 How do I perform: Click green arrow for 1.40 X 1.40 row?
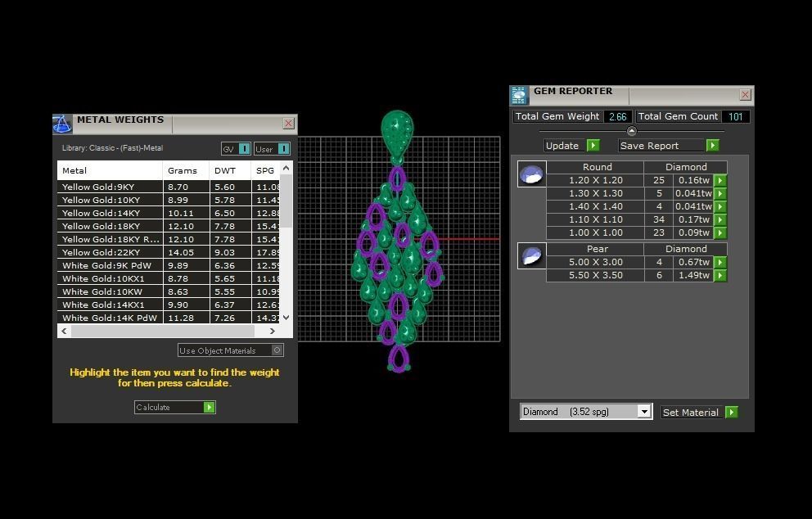(720, 206)
